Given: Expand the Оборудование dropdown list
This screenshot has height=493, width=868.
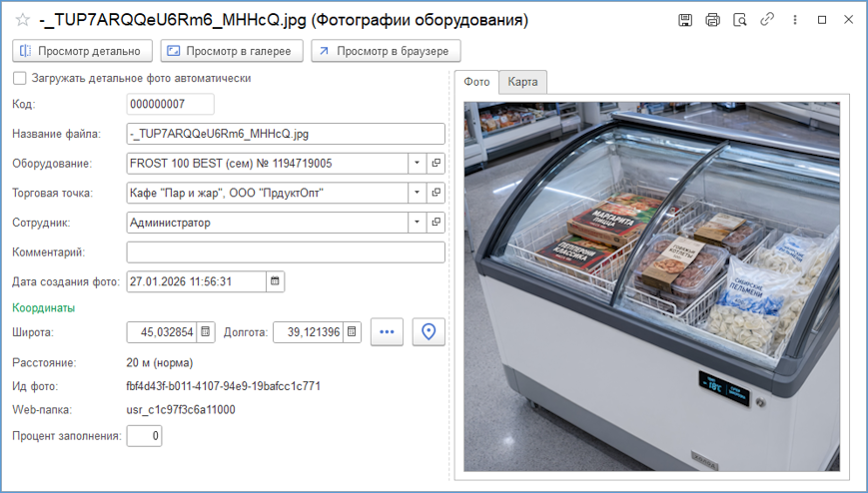Looking at the screenshot, I should tap(417, 164).
